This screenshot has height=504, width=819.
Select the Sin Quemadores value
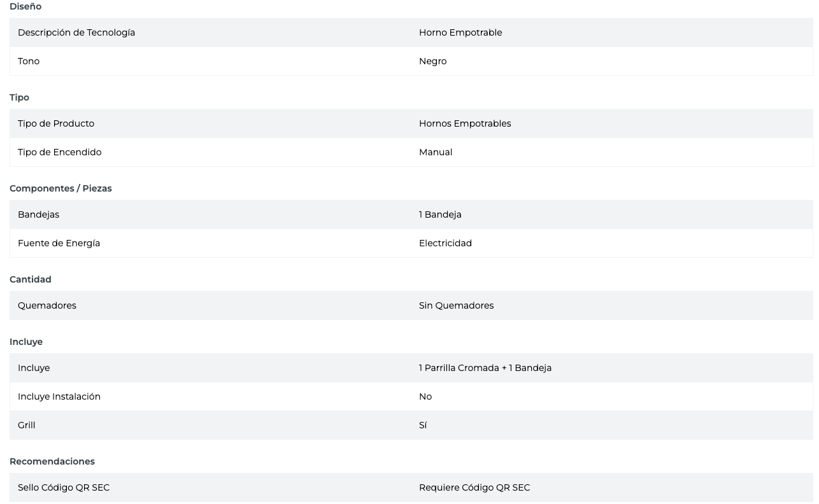[x=456, y=305]
